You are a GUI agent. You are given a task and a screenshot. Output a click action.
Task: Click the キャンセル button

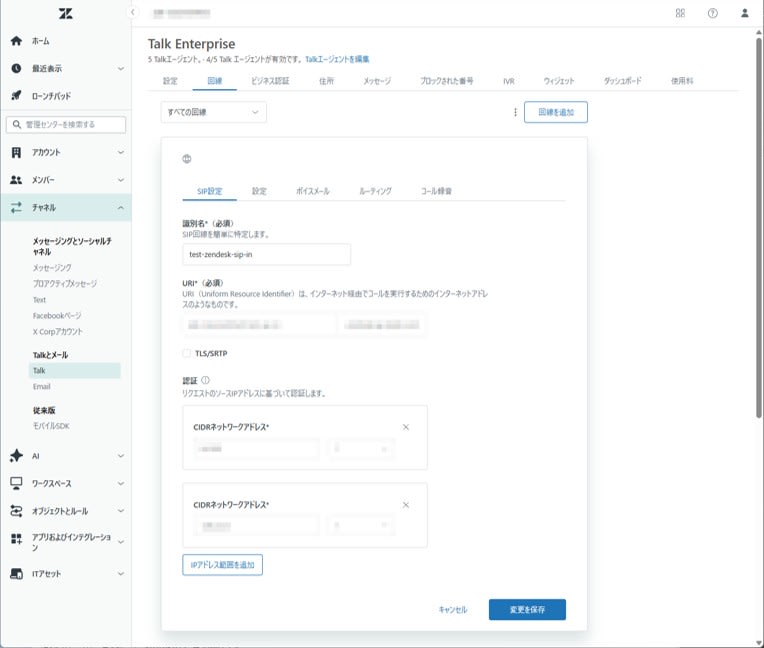(453, 610)
